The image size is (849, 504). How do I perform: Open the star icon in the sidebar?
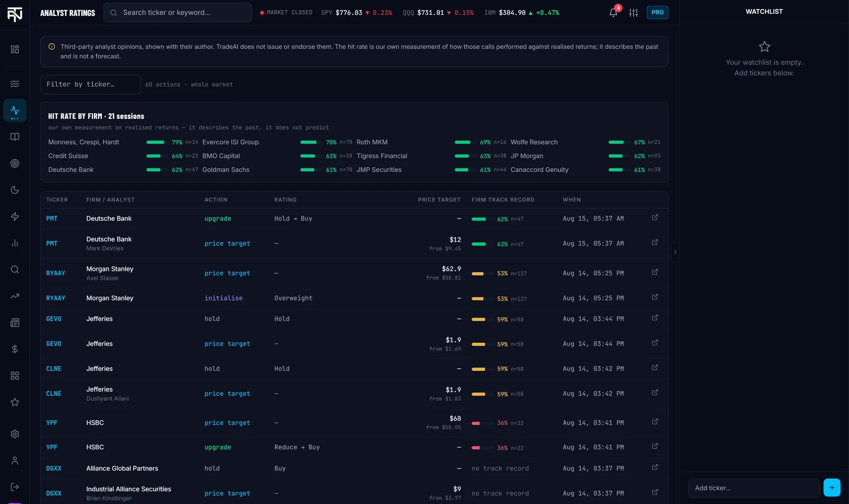[15, 402]
